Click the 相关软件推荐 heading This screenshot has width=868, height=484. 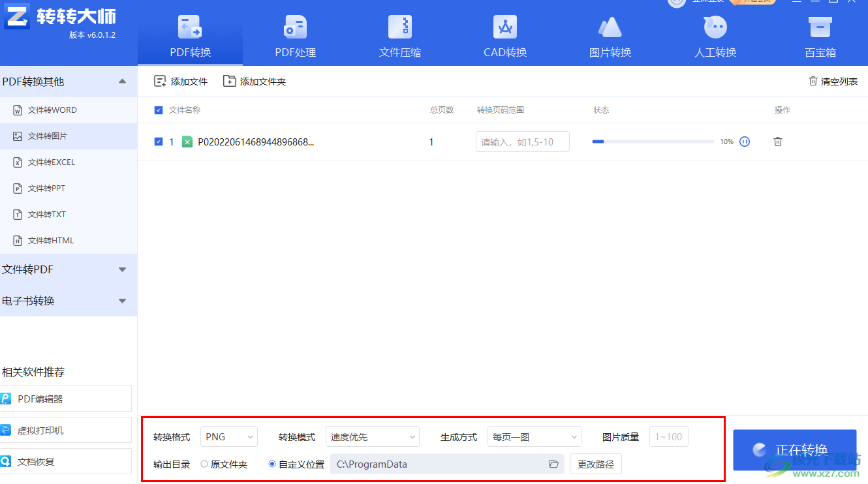coord(33,372)
